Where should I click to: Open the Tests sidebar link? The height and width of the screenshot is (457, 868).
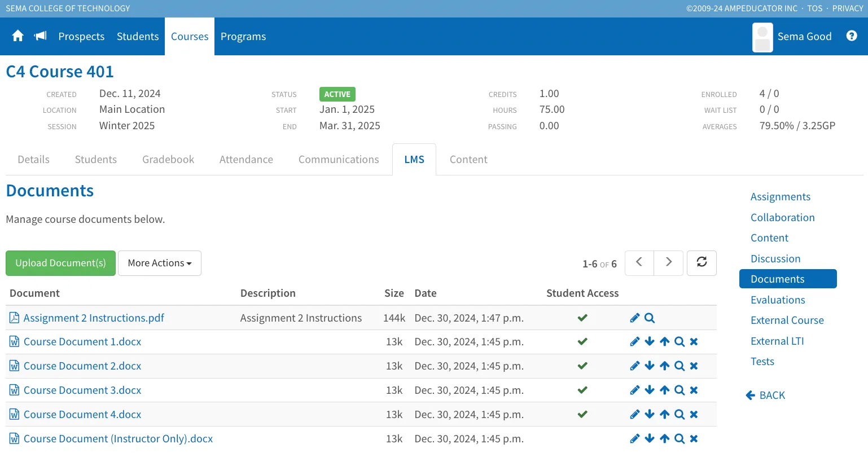click(762, 361)
